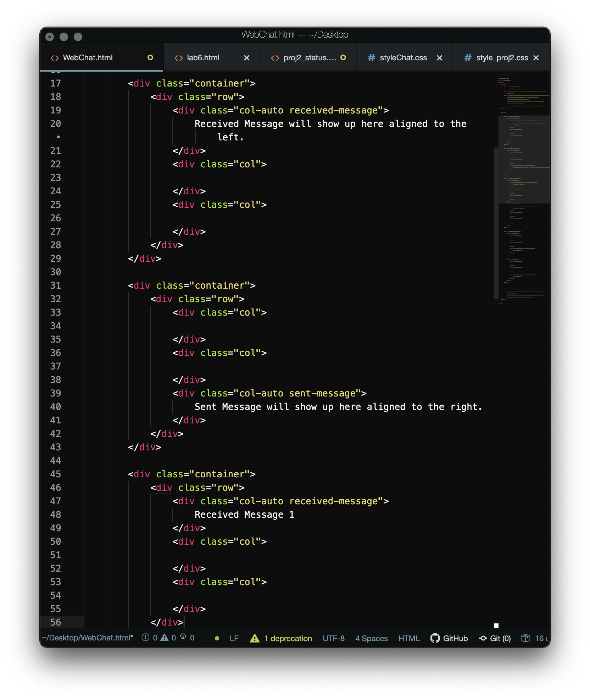This screenshot has width=590, height=700.
Task: Click the yellow deprecation warning icon
Action: [255, 638]
